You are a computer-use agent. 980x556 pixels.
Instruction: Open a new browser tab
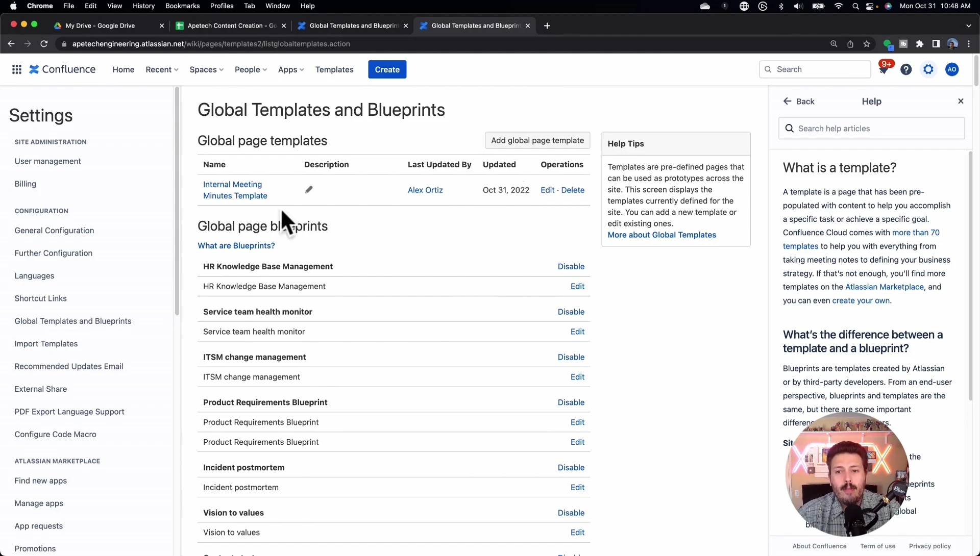coord(547,26)
